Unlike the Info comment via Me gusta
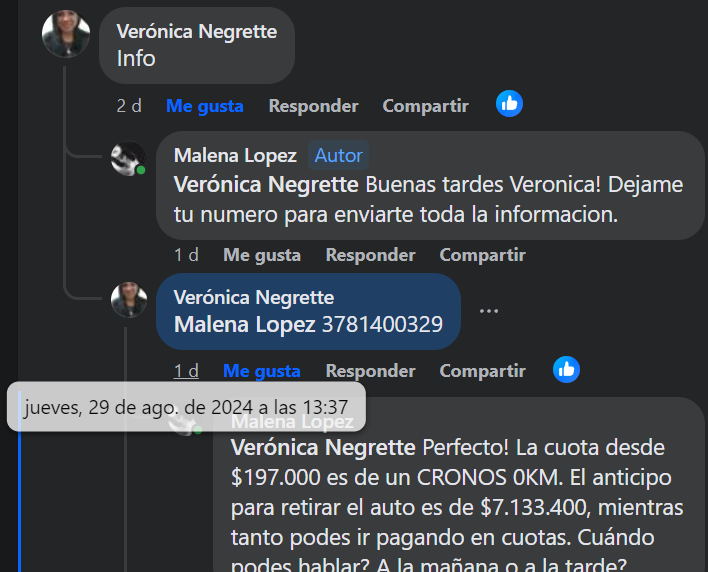The height and width of the screenshot is (572, 708). coord(205,106)
